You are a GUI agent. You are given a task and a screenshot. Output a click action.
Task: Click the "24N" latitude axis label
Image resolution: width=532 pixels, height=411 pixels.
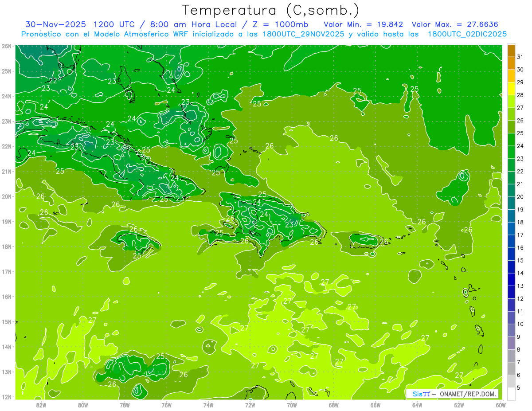tap(6, 96)
